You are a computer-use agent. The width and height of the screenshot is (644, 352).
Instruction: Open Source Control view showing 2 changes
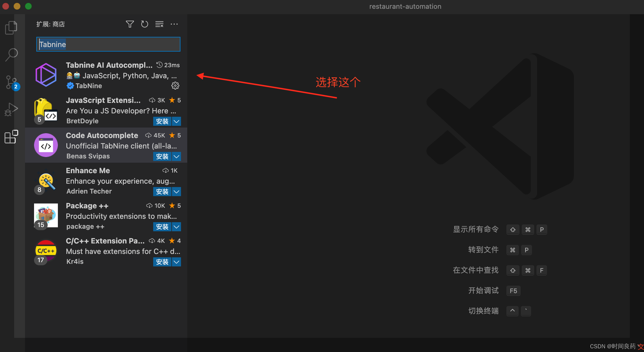(11, 82)
